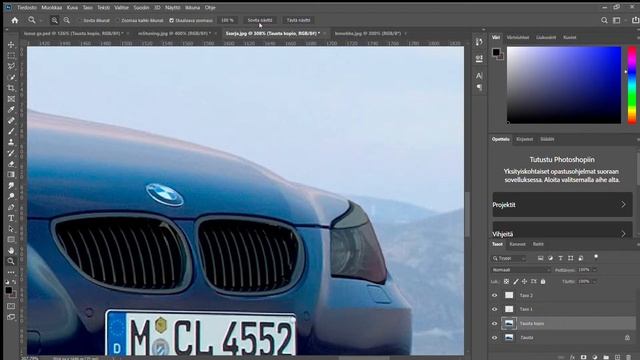Toggle layer filtering on/off switch
The image size is (640, 360).
[596, 257]
